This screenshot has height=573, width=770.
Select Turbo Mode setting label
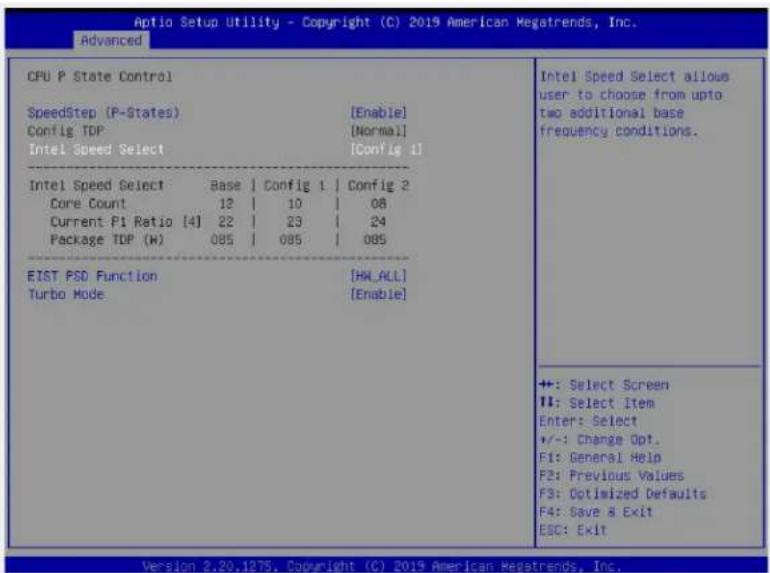(66, 294)
